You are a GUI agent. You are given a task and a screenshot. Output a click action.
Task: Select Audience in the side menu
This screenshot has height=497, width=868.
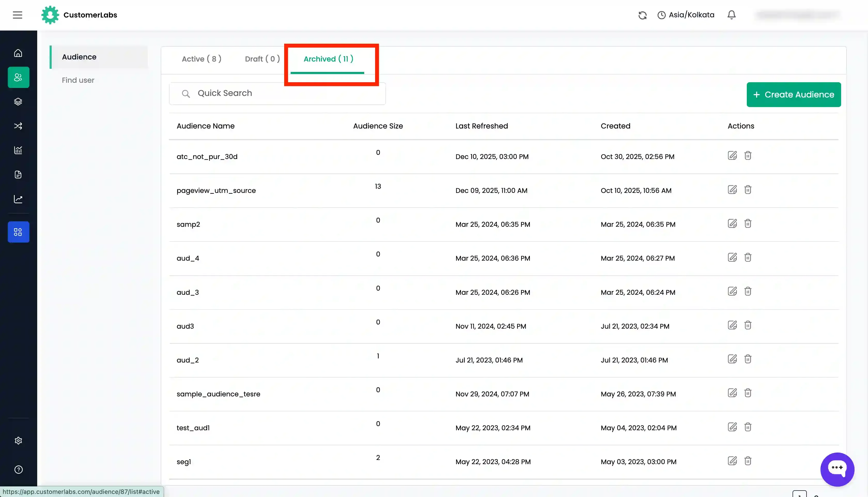99,57
